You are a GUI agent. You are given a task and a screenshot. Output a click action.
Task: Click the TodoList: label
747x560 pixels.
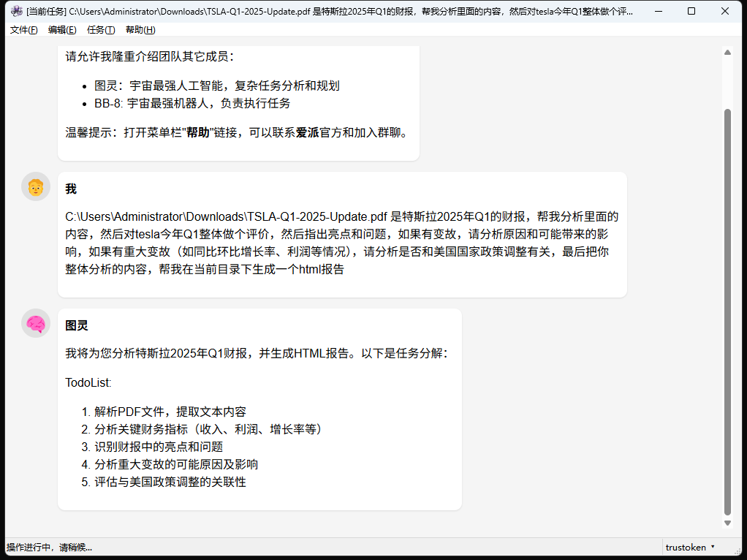[x=88, y=382]
